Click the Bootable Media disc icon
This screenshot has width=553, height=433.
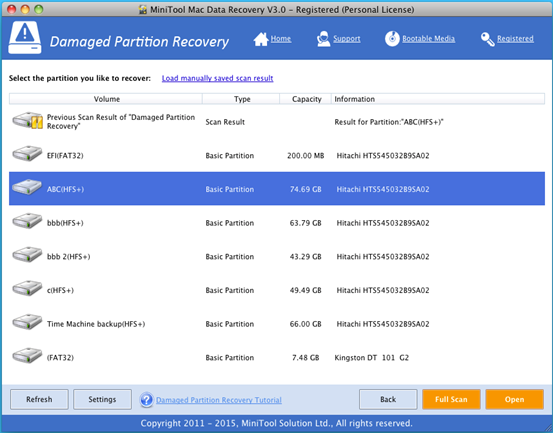[x=392, y=39]
